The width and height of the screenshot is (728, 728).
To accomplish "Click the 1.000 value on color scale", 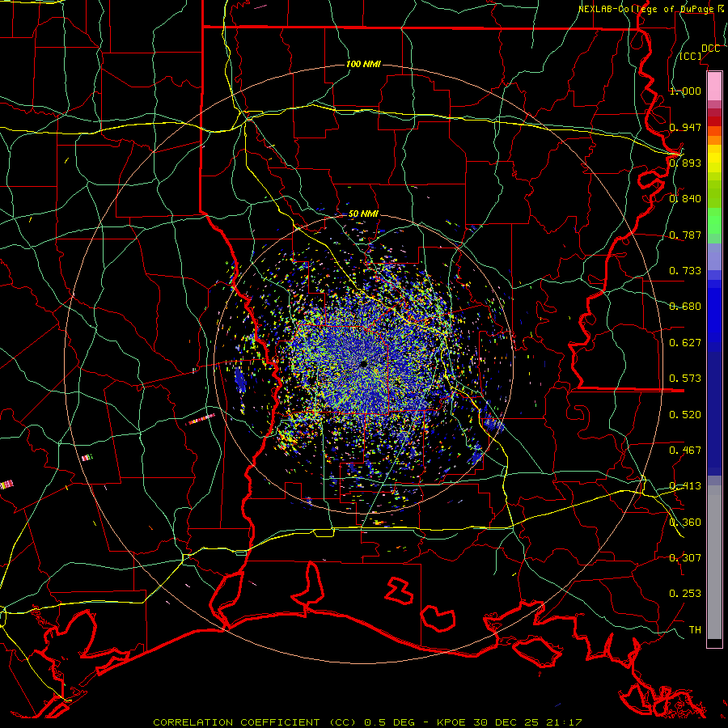I will 685,91.
